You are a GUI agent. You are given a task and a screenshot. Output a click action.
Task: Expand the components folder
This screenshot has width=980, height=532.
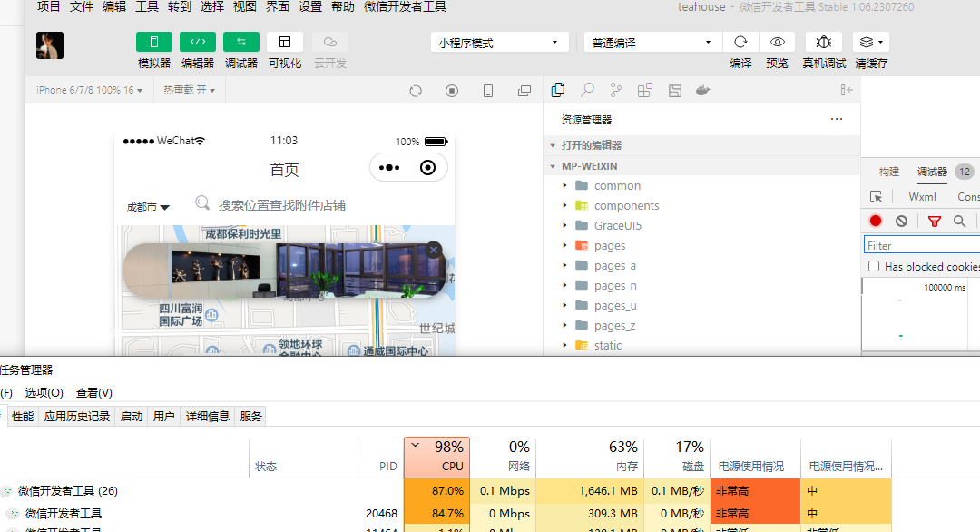point(701,206)
